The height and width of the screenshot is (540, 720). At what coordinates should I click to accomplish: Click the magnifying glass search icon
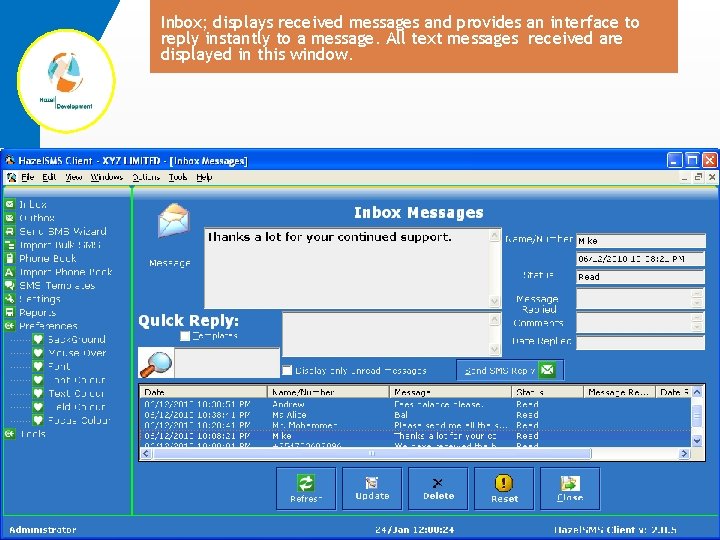tap(156, 363)
